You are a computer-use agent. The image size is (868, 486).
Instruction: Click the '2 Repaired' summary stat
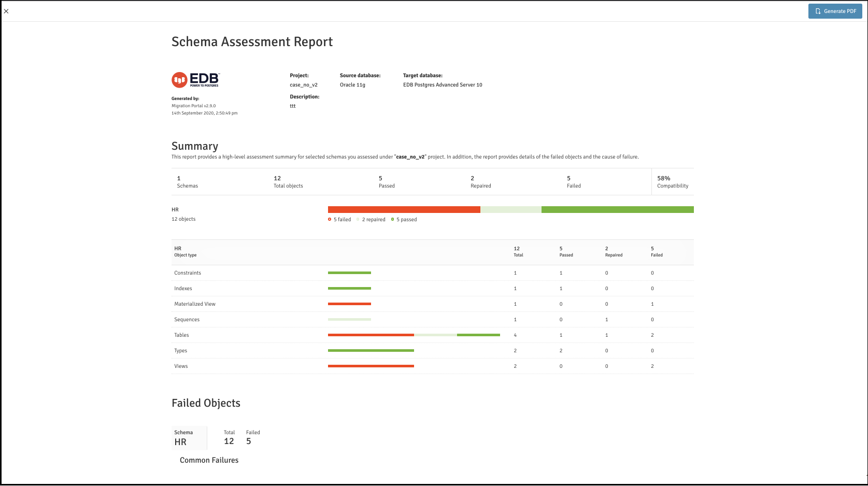pyautogui.click(x=480, y=182)
